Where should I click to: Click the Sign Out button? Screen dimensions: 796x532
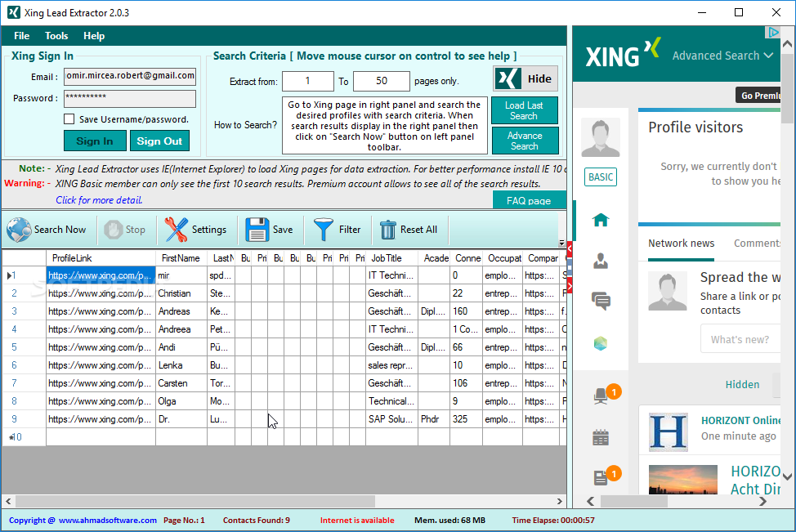[x=159, y=141]
